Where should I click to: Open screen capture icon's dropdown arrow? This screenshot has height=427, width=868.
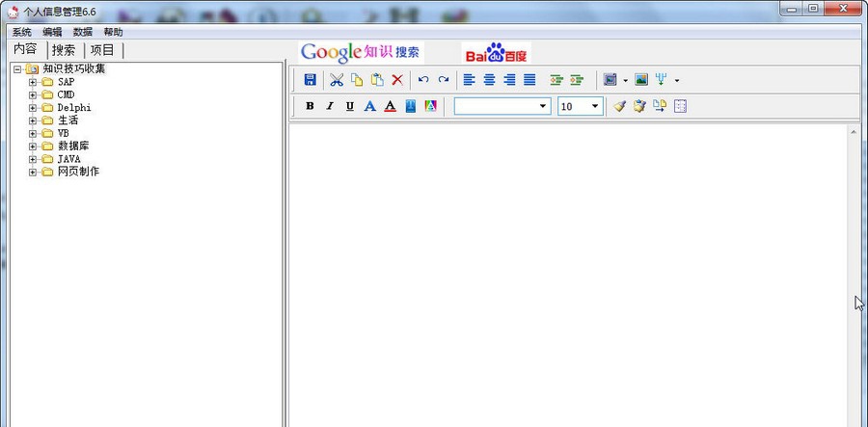pos(626,80)
